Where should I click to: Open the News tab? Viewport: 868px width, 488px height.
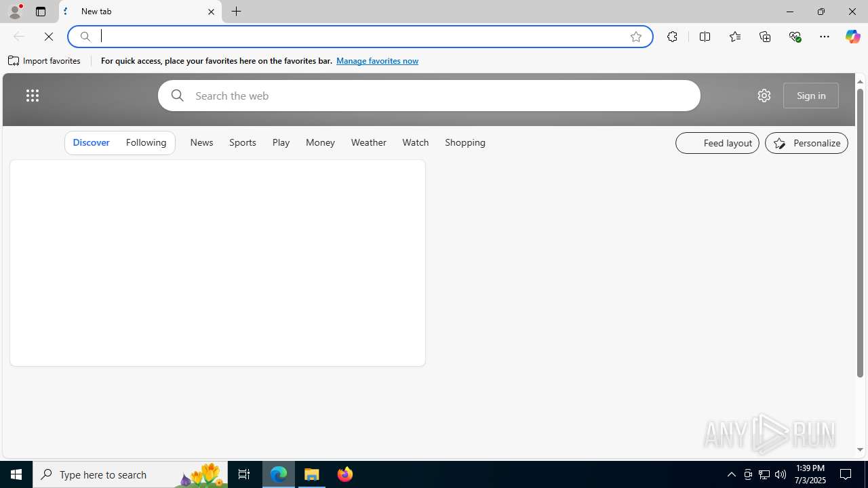point(201,142)
